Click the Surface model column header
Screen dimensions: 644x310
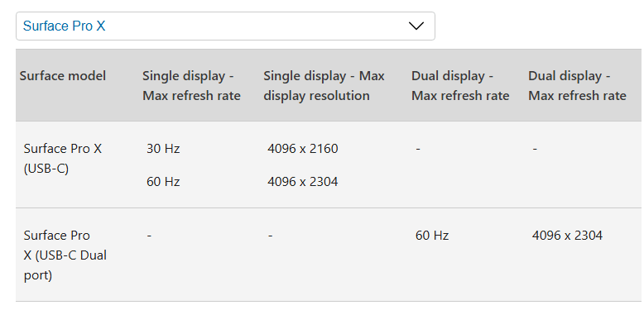[x=63, y=76]
